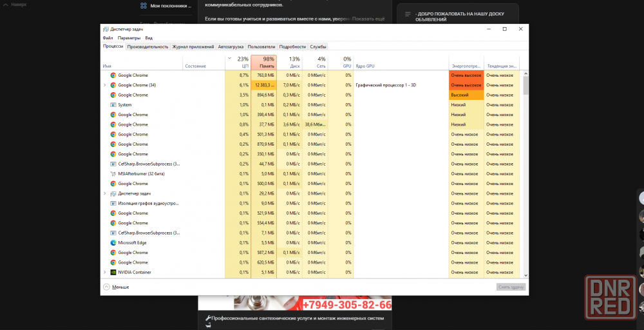Click the Chrome icon in the 500,0 МБ row
This screenshot has width=644, height=330.
[113, 184]
